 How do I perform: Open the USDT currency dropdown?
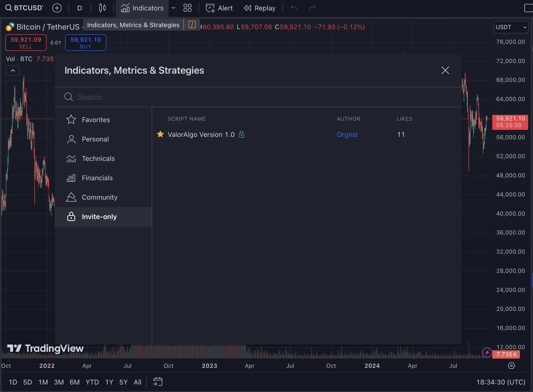click(511, 27)
